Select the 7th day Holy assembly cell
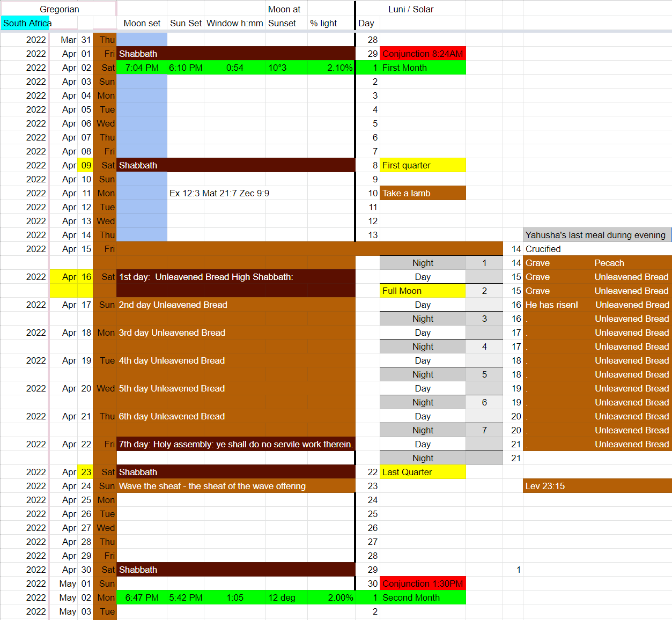Viewport: 672px width, 620px height. click(235, 444)
